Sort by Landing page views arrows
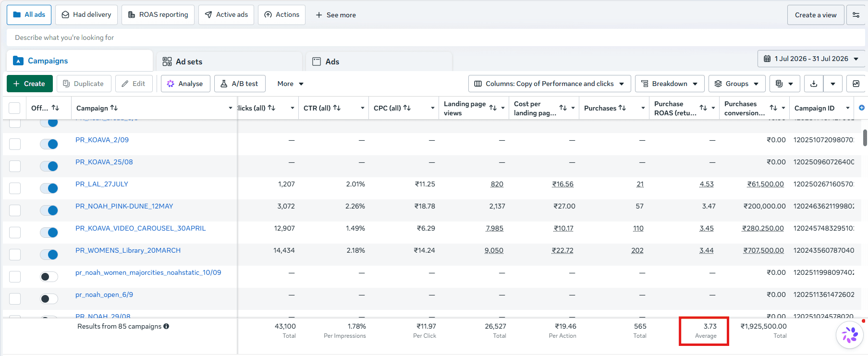868x356 pixels. pyautogui.click(x=493, y=108)
